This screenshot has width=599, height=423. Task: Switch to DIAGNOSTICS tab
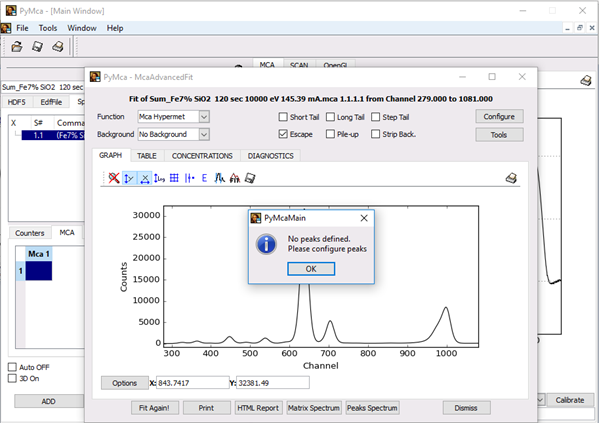click(270, 156)
